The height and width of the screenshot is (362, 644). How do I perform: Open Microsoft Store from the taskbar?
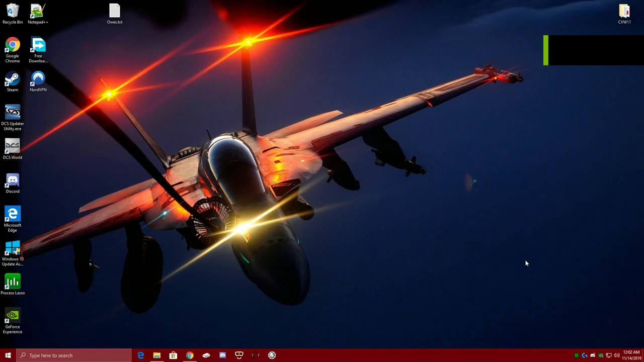pos(173,355)
